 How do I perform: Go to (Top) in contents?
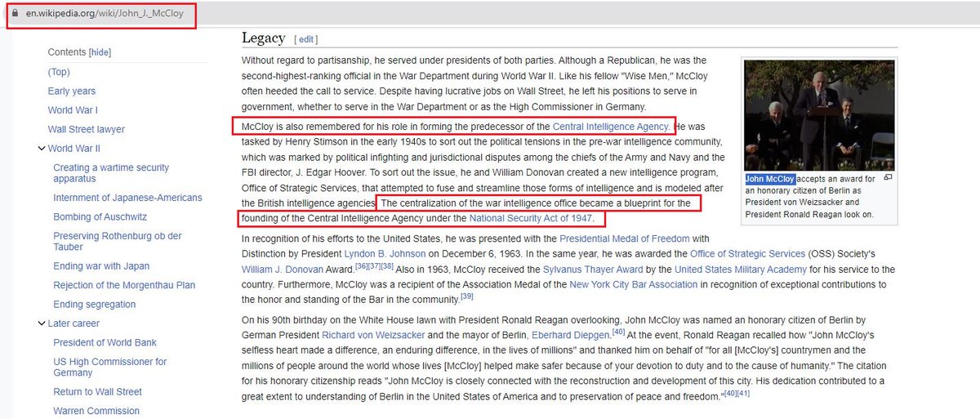[59, 72]
